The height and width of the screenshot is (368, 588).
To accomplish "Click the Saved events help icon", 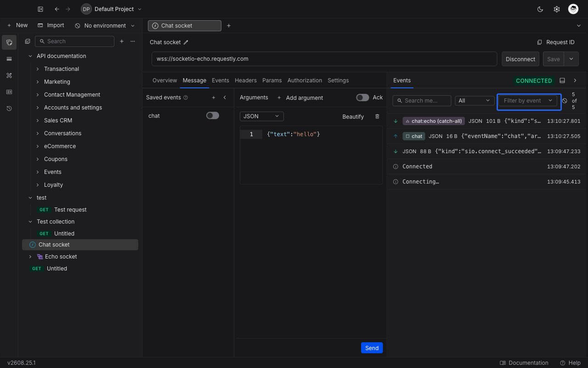I will (186, 98).
